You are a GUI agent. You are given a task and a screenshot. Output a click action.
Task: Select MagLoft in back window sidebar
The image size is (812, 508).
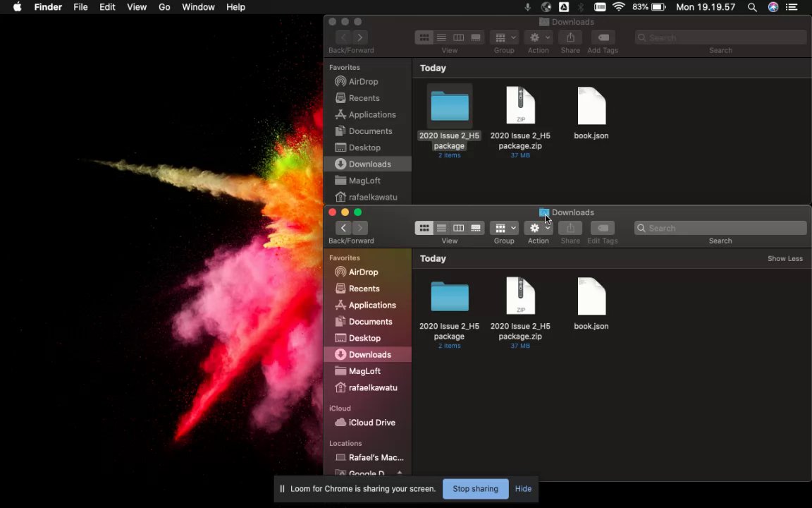pyautogui.click(x=367, y=181)
